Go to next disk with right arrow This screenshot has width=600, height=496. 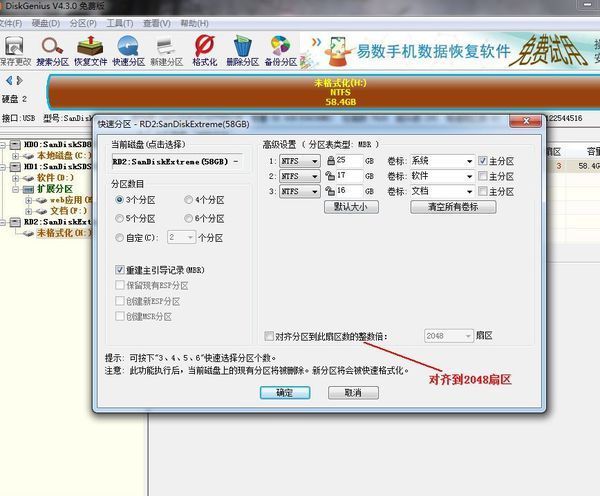click(x=20, y=80)
